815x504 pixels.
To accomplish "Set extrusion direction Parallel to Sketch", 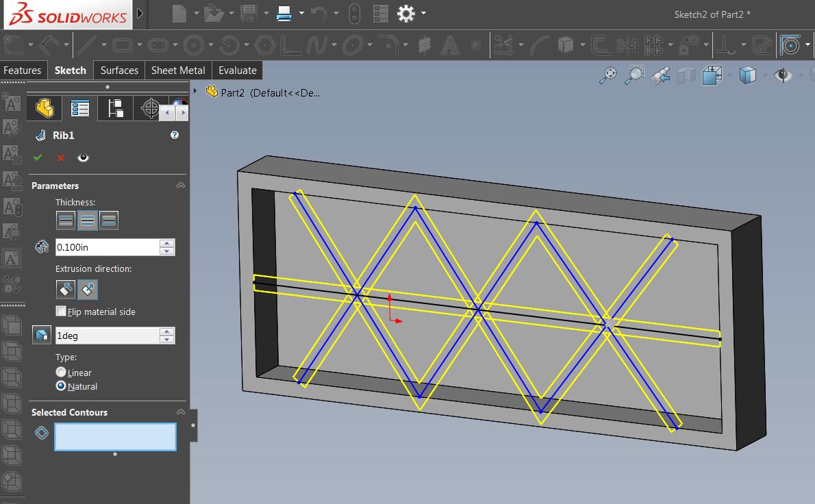I will [66, 290].
